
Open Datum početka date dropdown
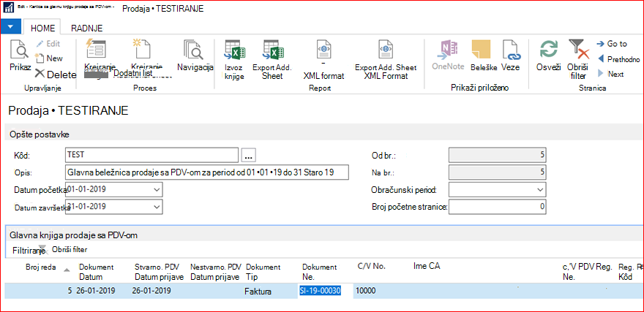pos(156,190)
